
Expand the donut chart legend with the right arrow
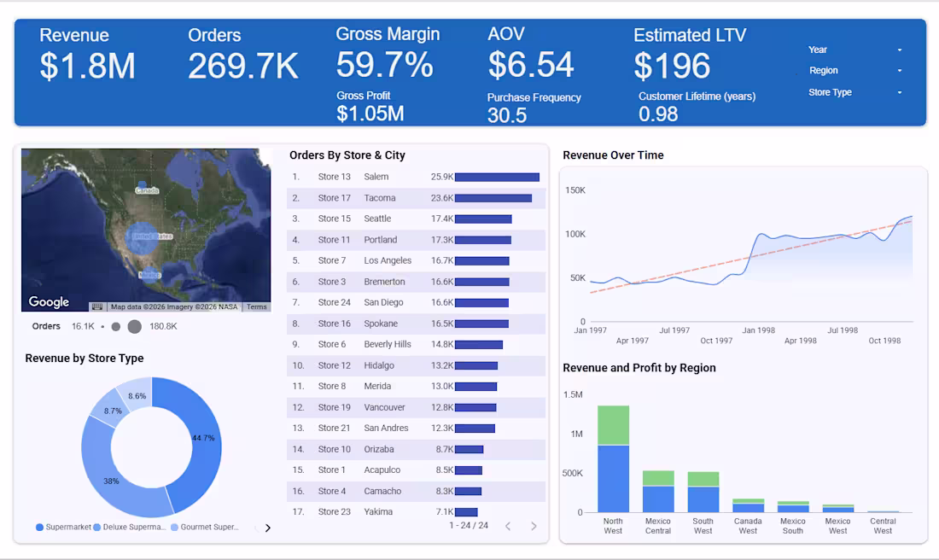(x=267, y=527)
